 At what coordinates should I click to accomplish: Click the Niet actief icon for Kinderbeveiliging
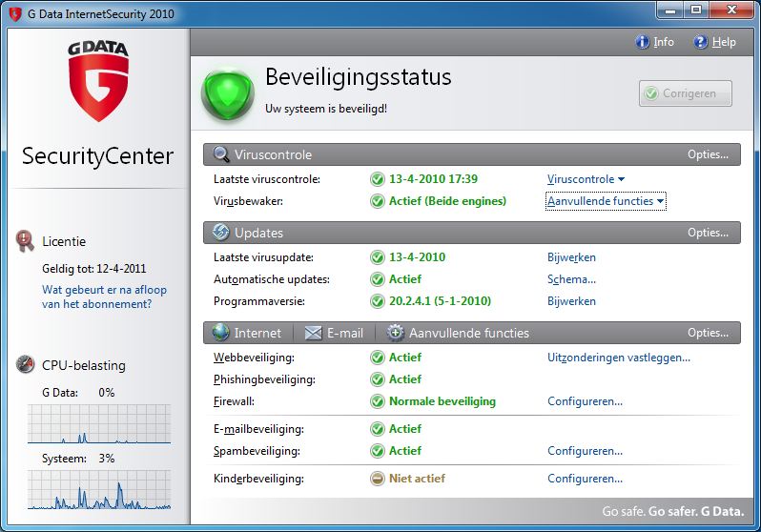[x=377, y=478]
